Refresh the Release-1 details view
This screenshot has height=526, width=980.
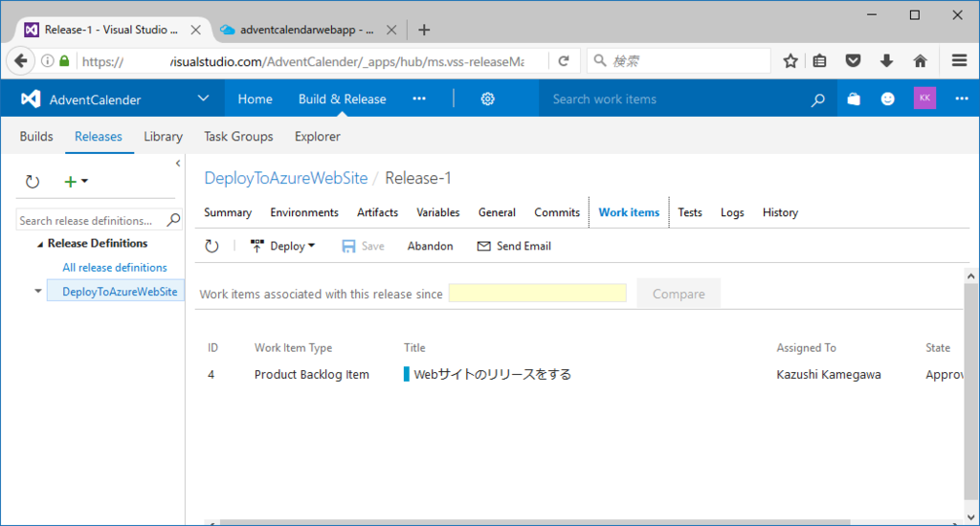212,246
